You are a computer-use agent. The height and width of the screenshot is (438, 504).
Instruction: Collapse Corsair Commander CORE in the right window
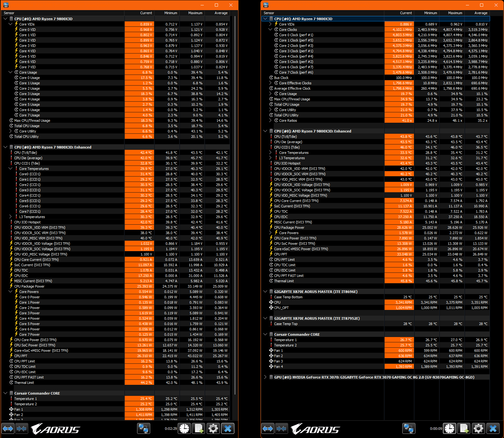(265, 334)
